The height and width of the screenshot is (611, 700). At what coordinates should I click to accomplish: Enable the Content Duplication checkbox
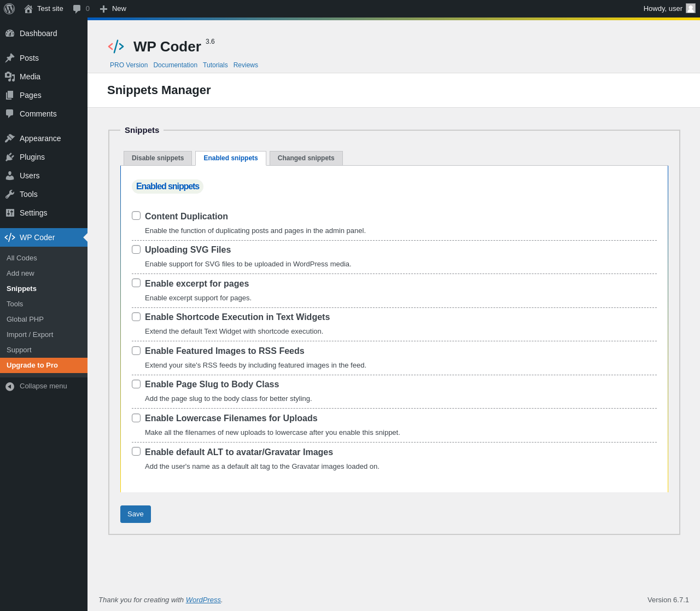[x=136, y=216]
